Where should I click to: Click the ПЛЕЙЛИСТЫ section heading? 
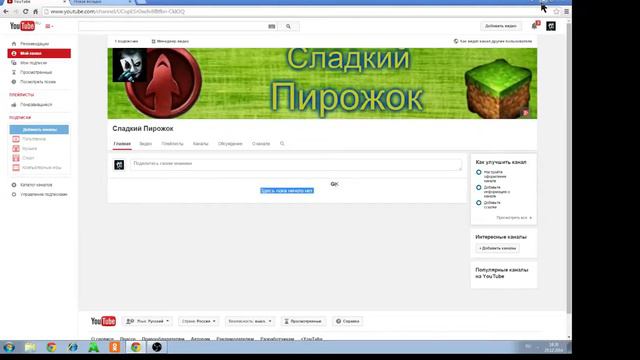click(21, 95)
